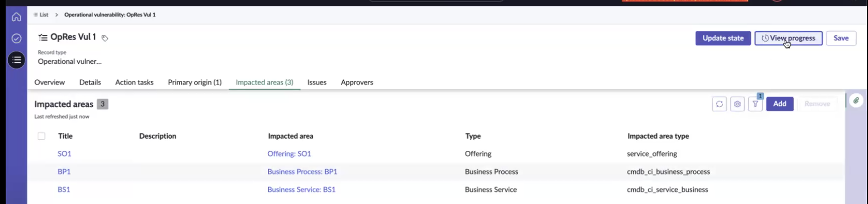Click the Type column header
This screenshot has width=868, height=204.
(x=473, y=136)
